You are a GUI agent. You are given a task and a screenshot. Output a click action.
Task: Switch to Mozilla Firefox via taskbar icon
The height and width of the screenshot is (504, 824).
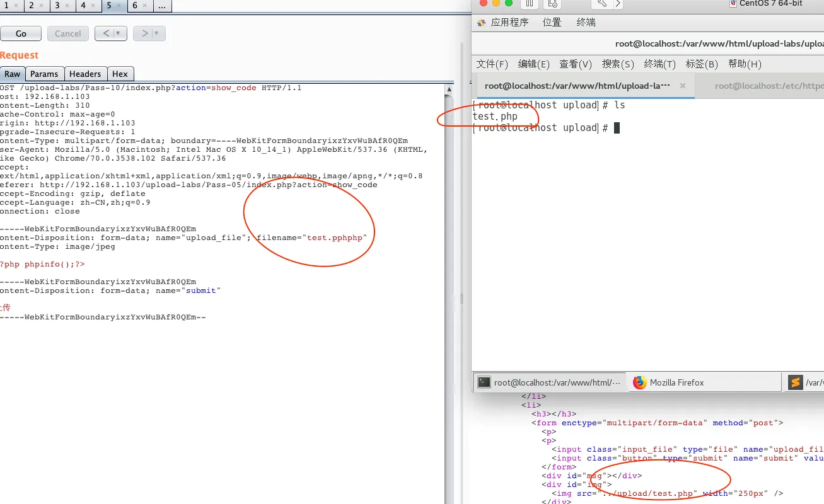pyautogui.click(x=640, y=382)
